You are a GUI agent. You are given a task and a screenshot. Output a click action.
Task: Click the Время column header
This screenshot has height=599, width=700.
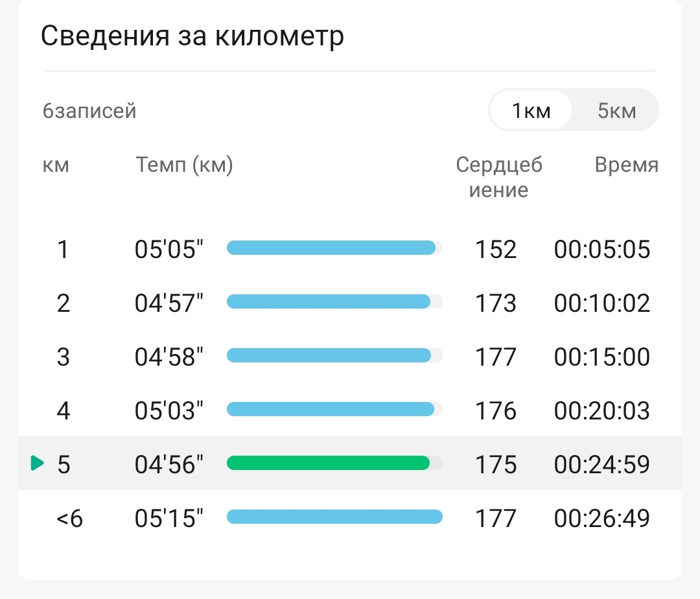click(x=626, y=165)
